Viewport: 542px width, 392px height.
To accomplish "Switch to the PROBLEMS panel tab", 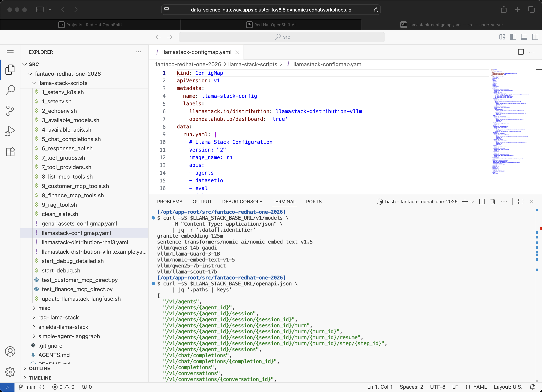I will 169,202.
